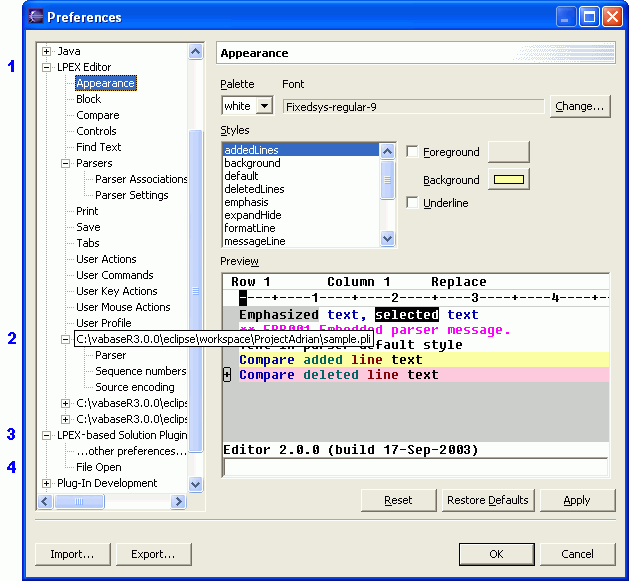Select emphasis style
The image size is (629, 581).
pos(300,202)
